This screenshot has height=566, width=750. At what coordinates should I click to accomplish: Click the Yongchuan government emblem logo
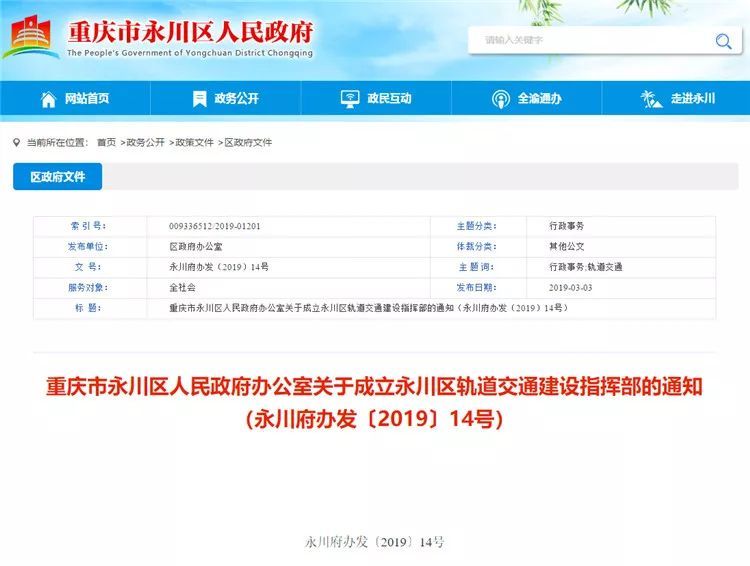tap(32, 37)
